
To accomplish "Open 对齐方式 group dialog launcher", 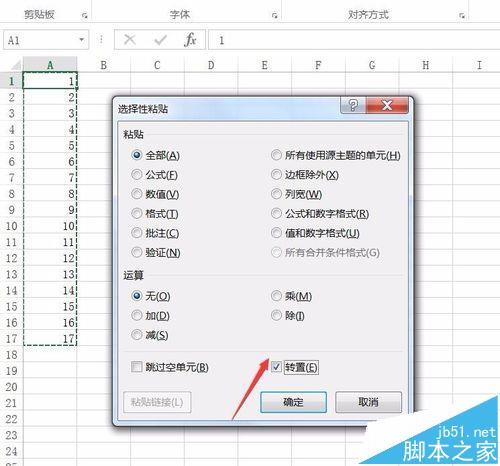I will coord(462,15).
